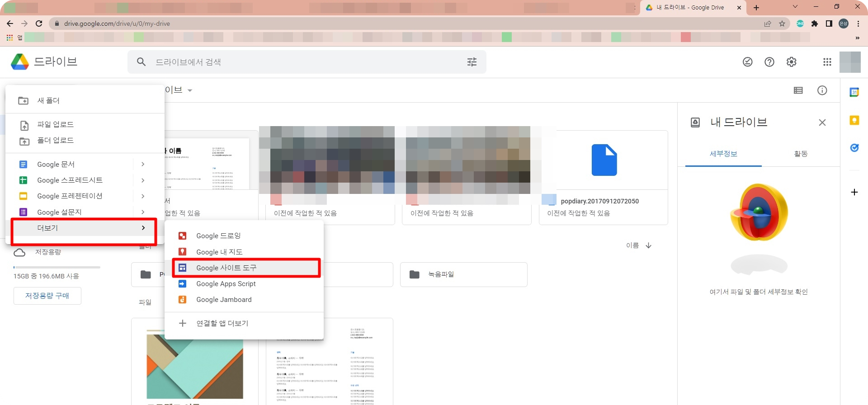
Task: Expand Google 프레젠테이션 submenu arrow
Action: (x=143, y=196)
